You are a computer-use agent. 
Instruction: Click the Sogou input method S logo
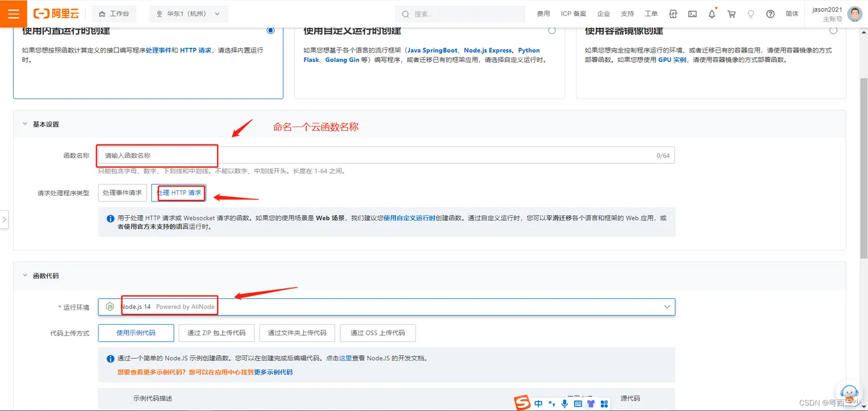click(x=523, y=403)
